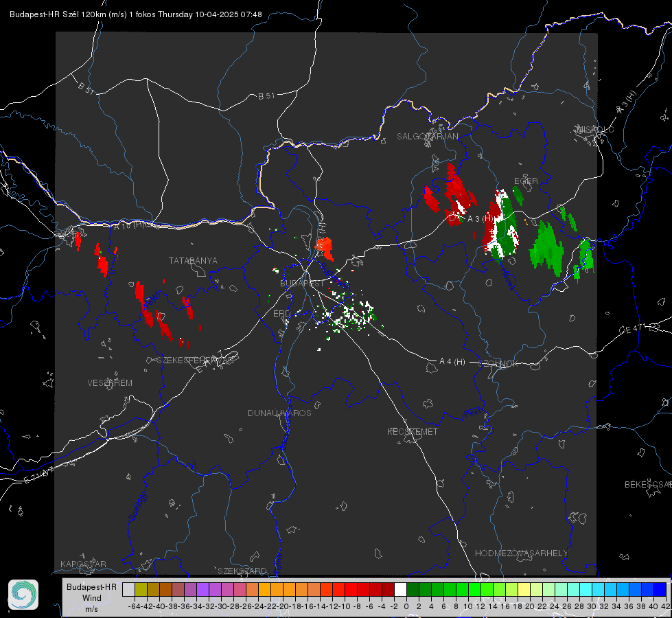This screenshot has height=618, width=672.
Task: Select the grey first swatch in legend
Action: tap(128, 589)
